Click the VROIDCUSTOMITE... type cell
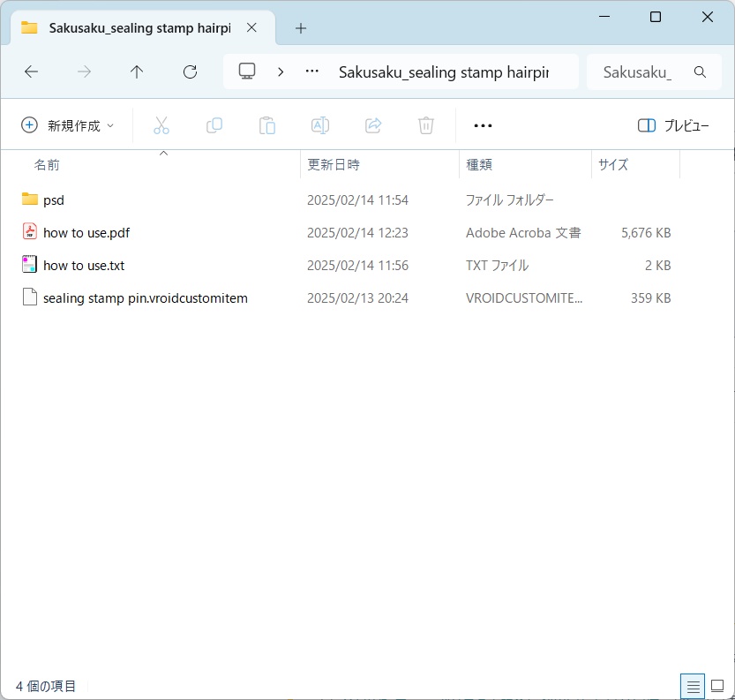 point(524,298)
